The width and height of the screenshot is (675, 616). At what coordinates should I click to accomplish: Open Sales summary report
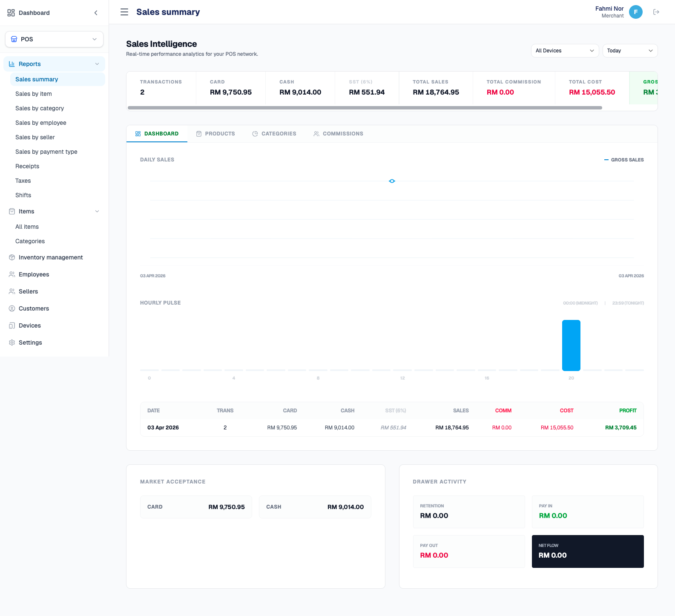(x=57, y=79)
